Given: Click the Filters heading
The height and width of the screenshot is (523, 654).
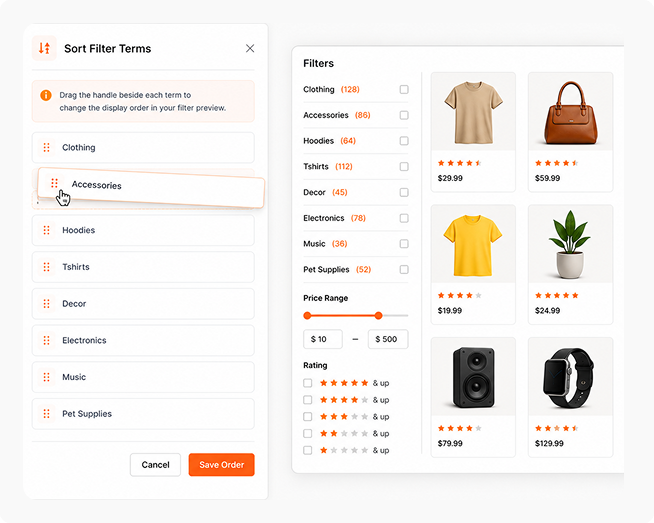Looking at the screenshot, I should pos(319,63).
